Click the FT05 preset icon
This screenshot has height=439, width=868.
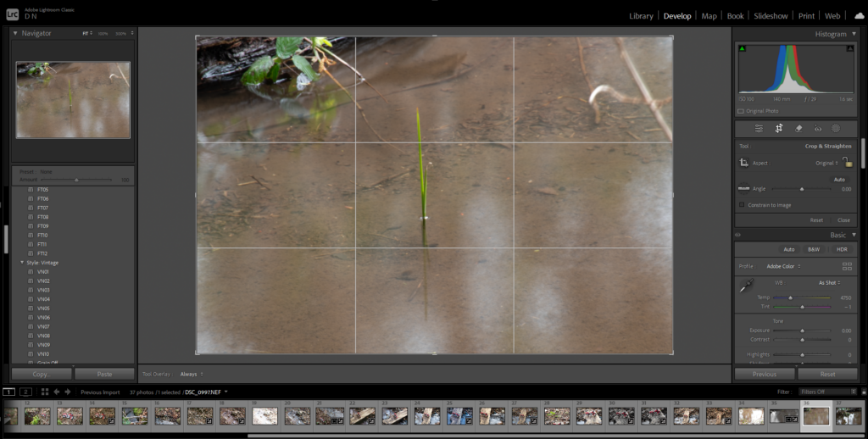31,189
